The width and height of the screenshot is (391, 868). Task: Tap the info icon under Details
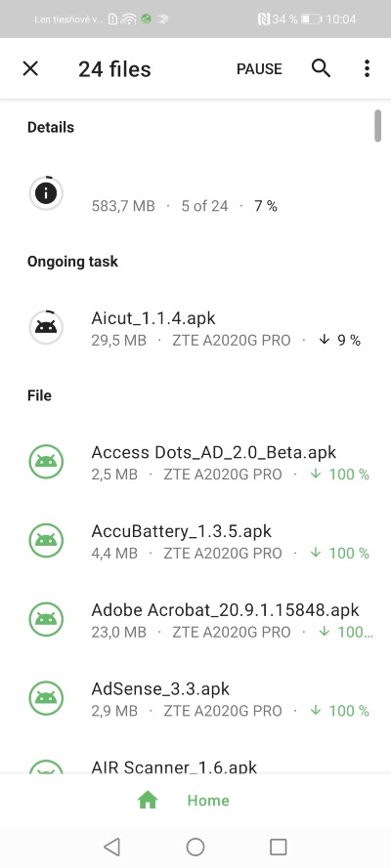tap(46, 193)
